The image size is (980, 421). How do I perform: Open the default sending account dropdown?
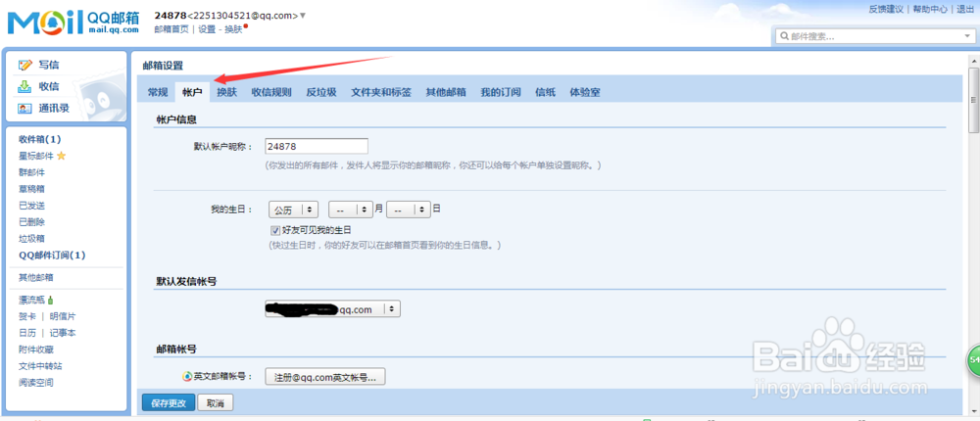tap(332, 309)
